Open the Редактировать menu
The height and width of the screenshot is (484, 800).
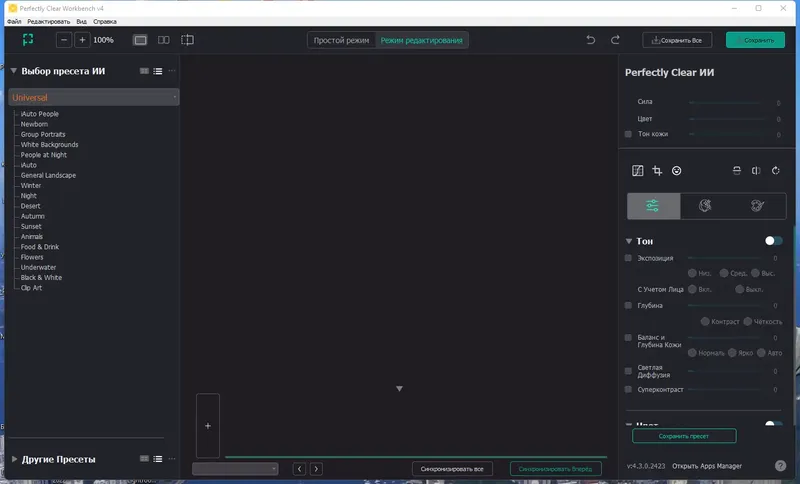tap(48, 21)
